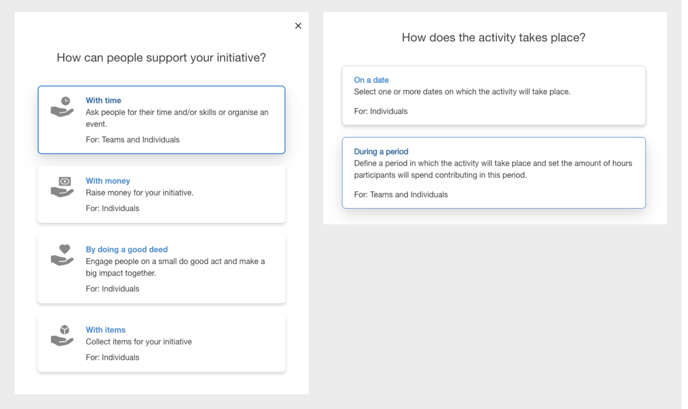The image size is (688, 409).
Task: Click 'Collect items for your initiative' text
Action: click(x=139, y=341)
